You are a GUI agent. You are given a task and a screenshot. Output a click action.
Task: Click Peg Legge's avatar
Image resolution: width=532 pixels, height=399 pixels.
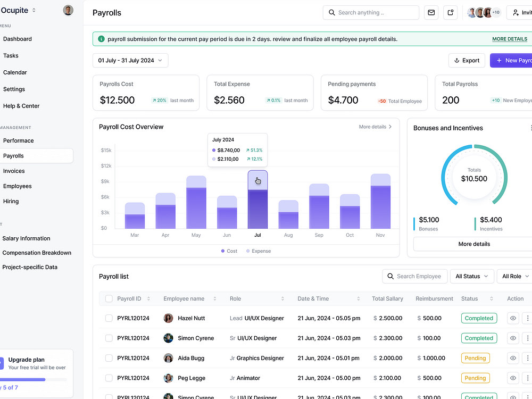tap(168, 378)
